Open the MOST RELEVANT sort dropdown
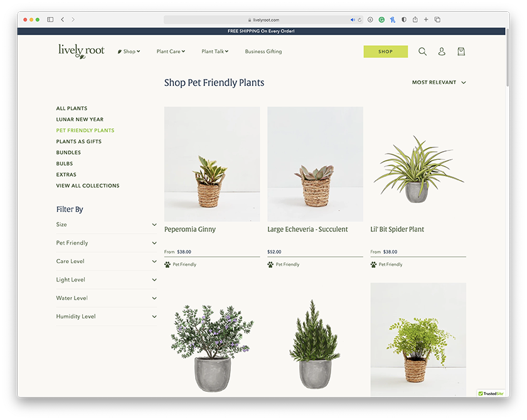 click(439, 82)
